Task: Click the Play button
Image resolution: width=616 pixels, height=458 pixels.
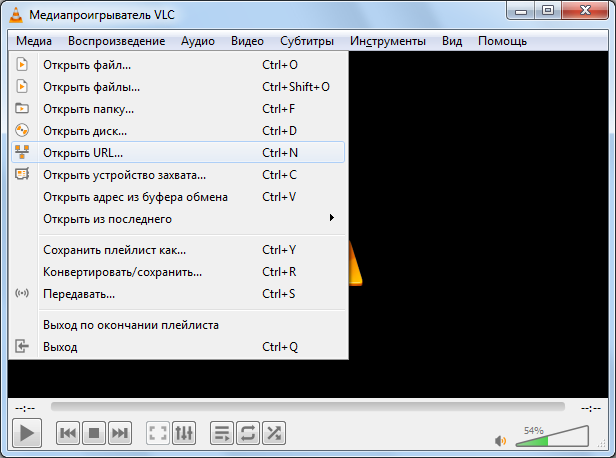Action: 28,432
